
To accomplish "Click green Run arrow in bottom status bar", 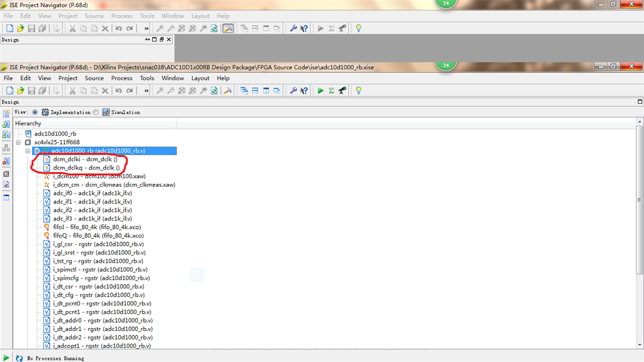I will tap(6, 358).
